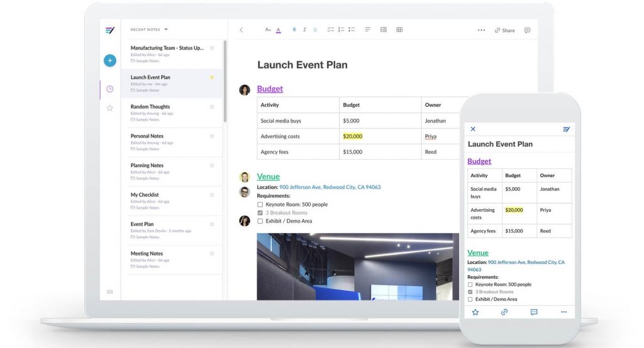644x348 pixels.
Task: Click the Notejoy logo icon on phone
Action: [x=567, y=129]
